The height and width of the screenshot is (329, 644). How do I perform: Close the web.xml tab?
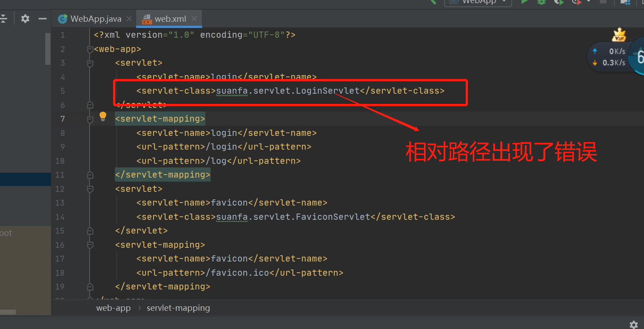tap(195, 19)
